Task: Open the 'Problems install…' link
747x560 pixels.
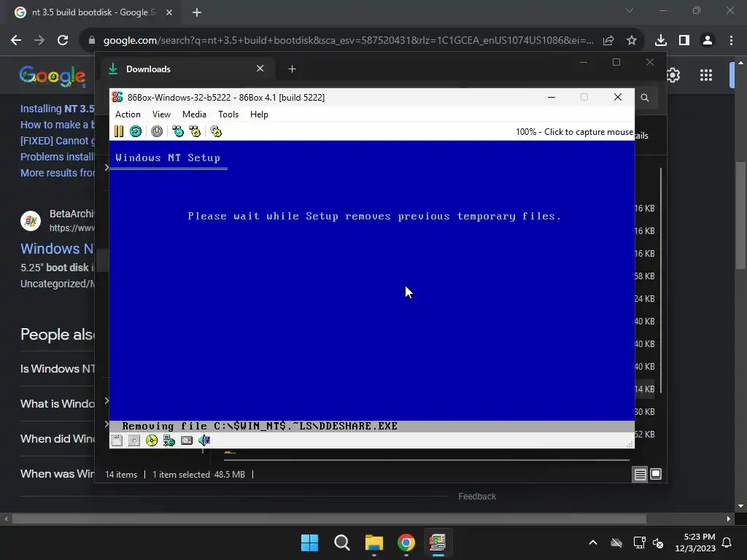Action: coord(57,157)
